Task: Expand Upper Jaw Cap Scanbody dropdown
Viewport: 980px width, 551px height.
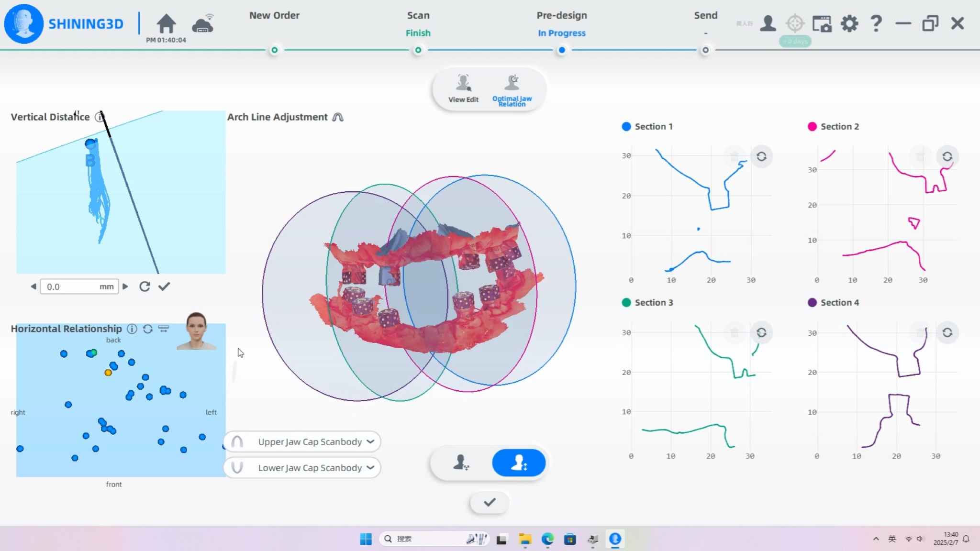Action: 370,441
